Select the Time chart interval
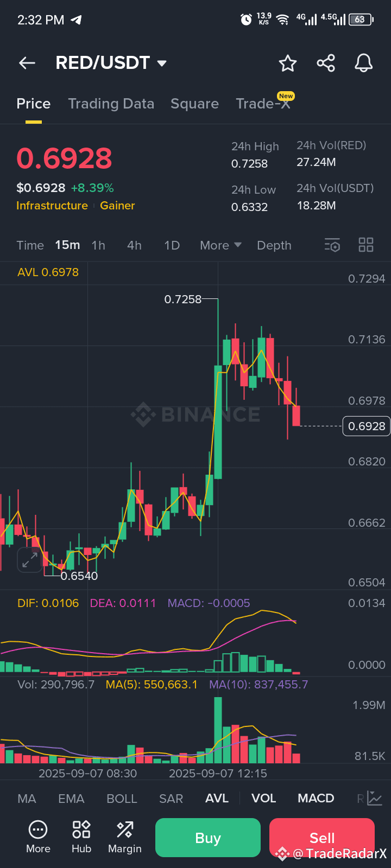The height and width of the screenshot is (868, 391). click(x=30, y=245)
